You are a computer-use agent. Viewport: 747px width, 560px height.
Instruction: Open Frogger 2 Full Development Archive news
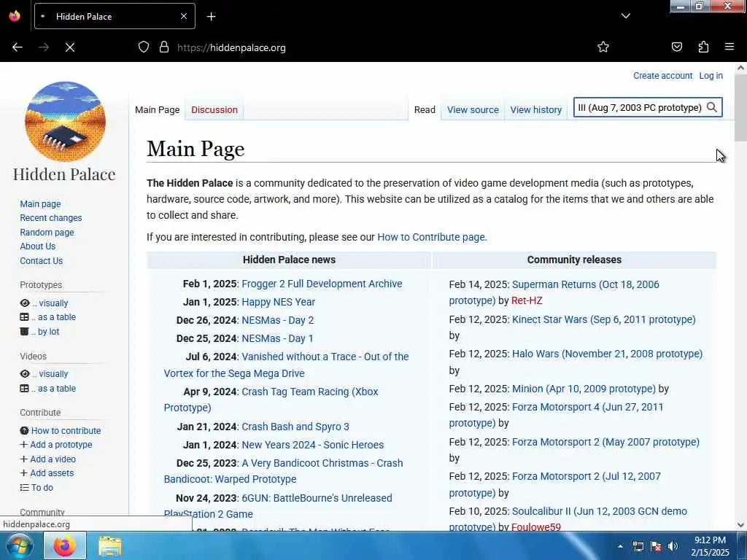click(x=322, y=284)
